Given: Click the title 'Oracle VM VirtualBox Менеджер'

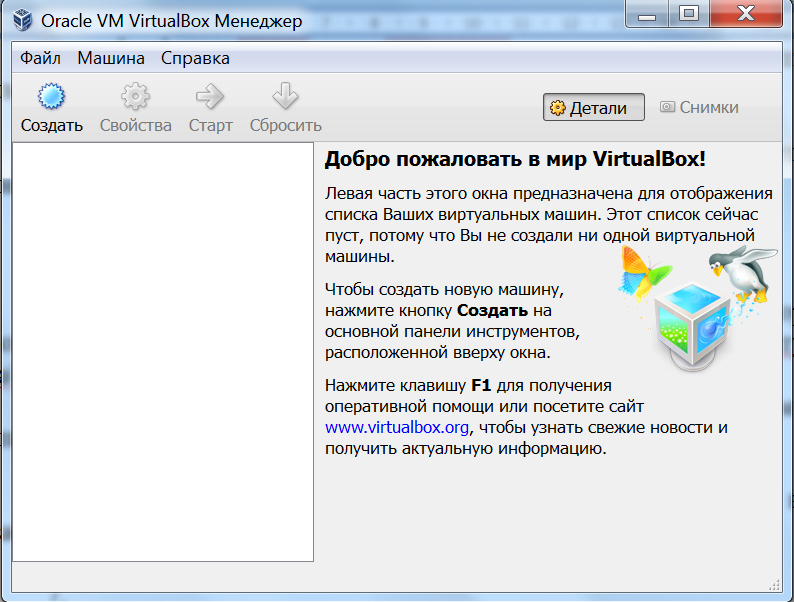Looking at the screenshot, I should click(x=172, y=21).
